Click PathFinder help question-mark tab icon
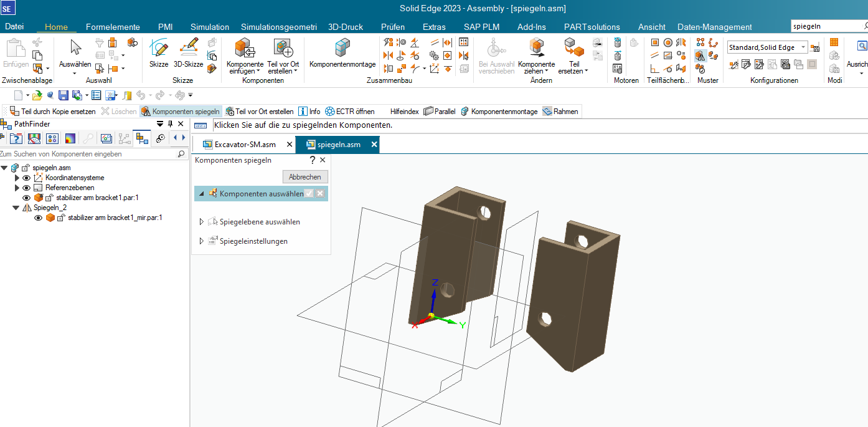 tap(16, 138)
